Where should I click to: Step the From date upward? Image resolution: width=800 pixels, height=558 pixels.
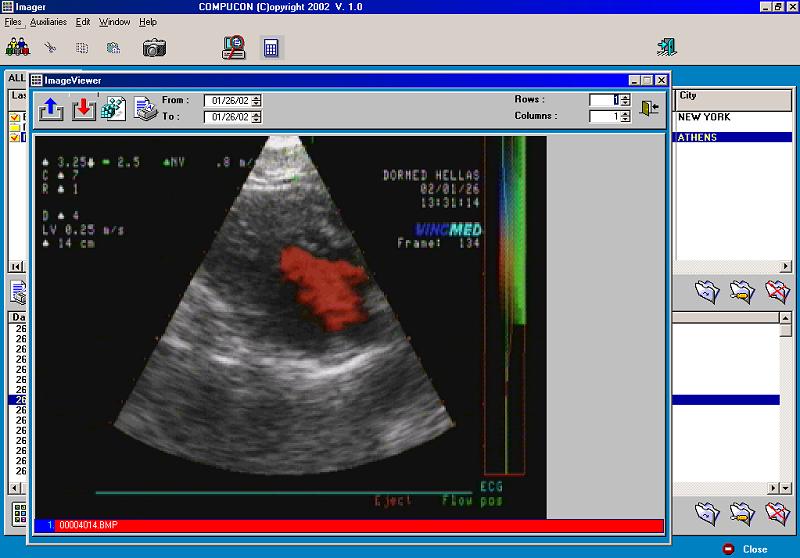pyautogui.click(x=257, y=97)
